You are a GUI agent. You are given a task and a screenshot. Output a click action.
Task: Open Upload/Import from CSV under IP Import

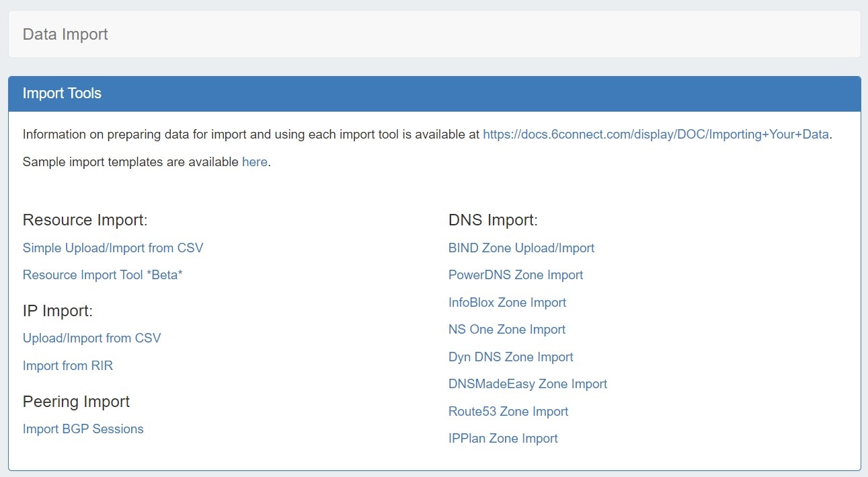pyautogui.click(x=91, y=338)
